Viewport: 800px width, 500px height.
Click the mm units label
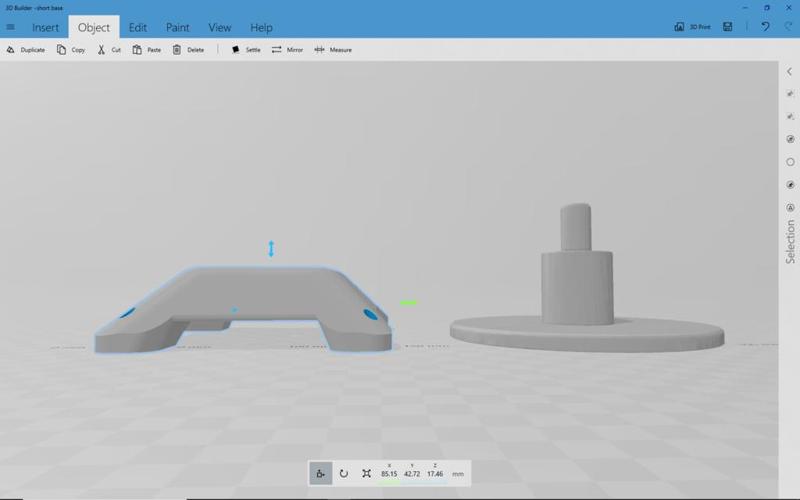tap(458, 474)
